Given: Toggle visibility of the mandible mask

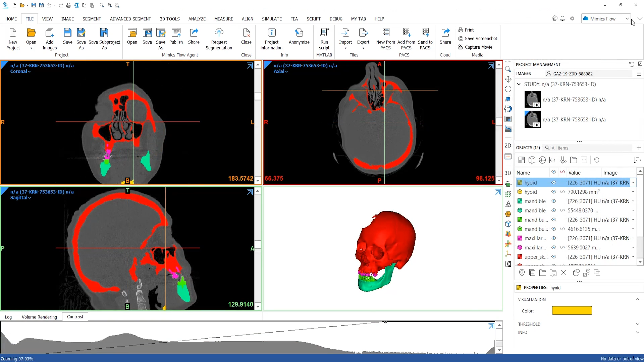Looking at the screenshot, I should pos(554,201).
